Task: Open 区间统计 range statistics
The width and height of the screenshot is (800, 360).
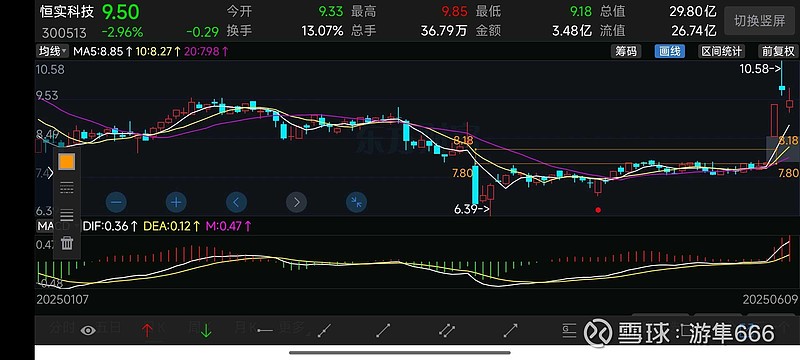Action: 721,51
